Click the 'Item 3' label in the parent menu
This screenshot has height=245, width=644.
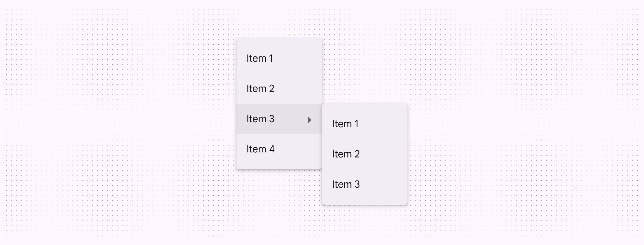coord(260,119)
